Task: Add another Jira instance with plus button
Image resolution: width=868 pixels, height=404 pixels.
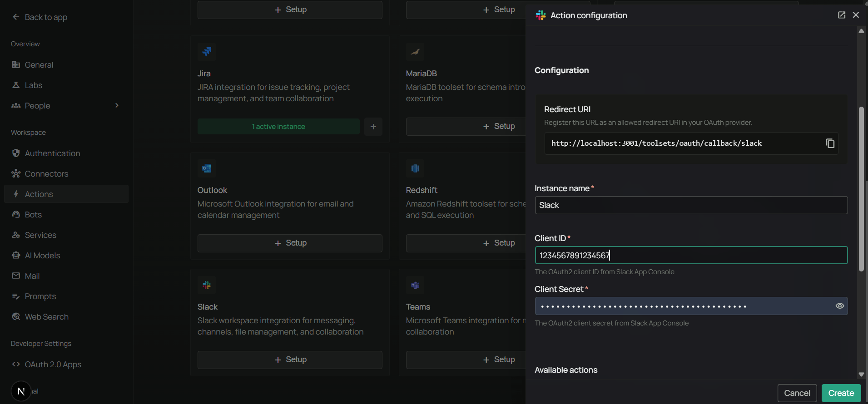Action: pos(373,127)
